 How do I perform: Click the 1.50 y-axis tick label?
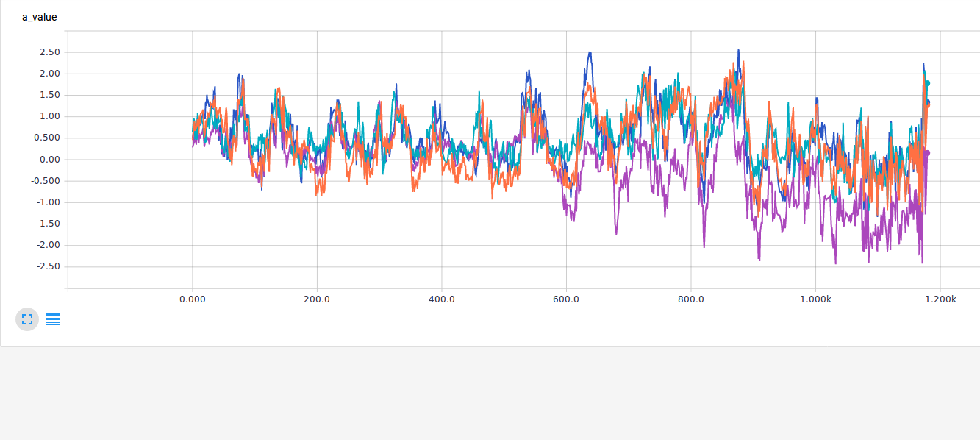pyautogui.click(x=50, y=95)
